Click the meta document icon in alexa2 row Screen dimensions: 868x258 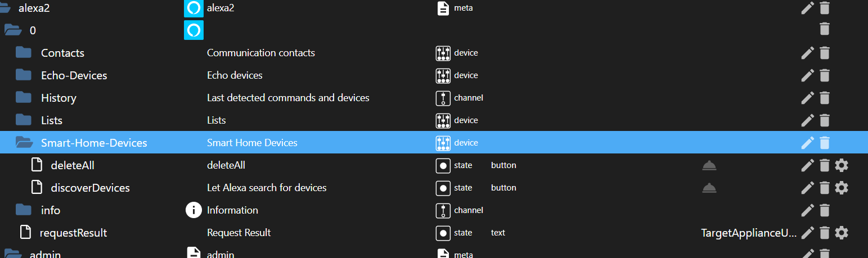(443, 8)
